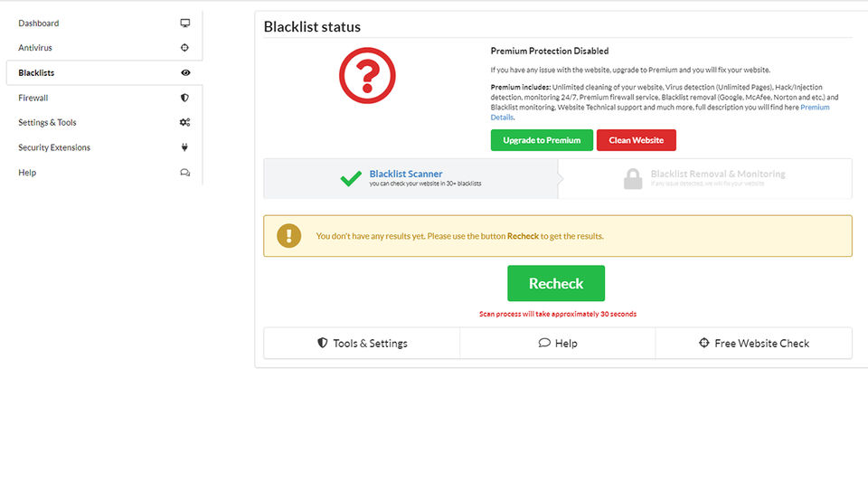Viewport: 868px width, 482px height.
Task: Click the Help chat bubble icon
Action: 185,173
